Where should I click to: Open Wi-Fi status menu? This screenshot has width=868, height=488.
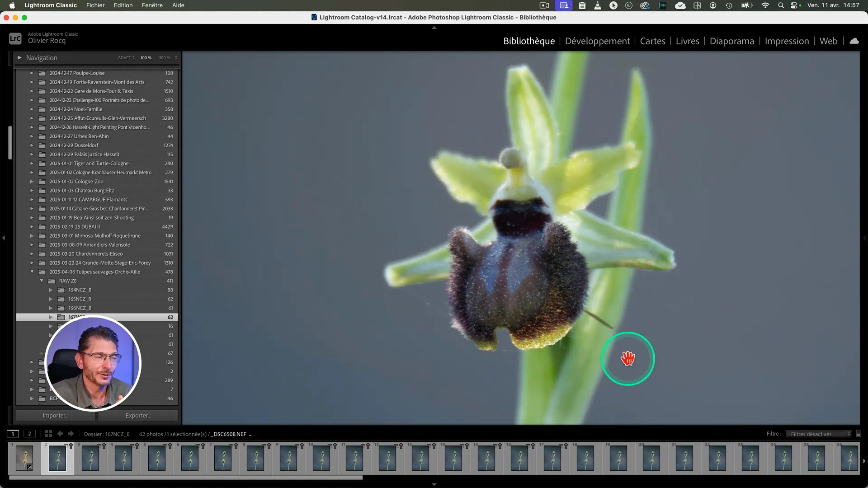tap(765, 5)
